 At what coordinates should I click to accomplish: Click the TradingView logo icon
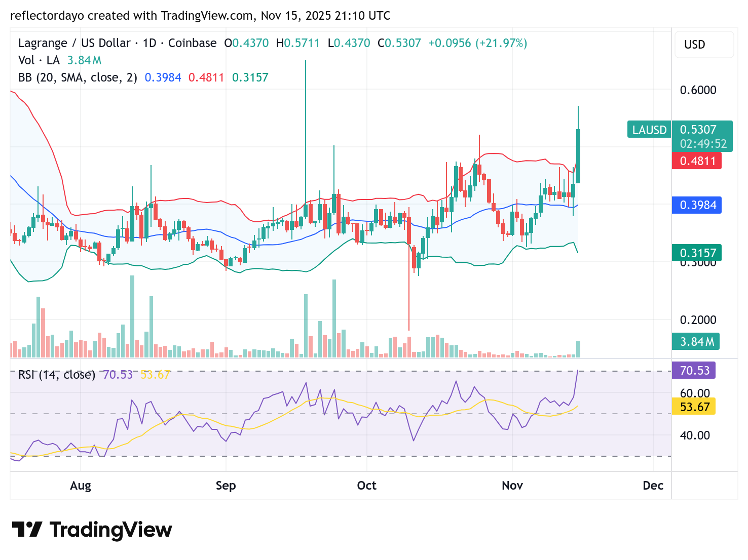click(x=27, y=530)
